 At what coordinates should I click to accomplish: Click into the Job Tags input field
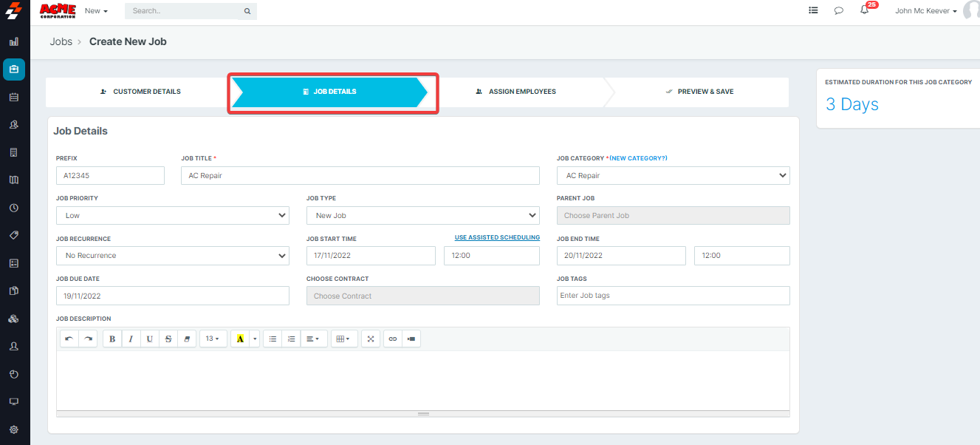coord(673,296)
